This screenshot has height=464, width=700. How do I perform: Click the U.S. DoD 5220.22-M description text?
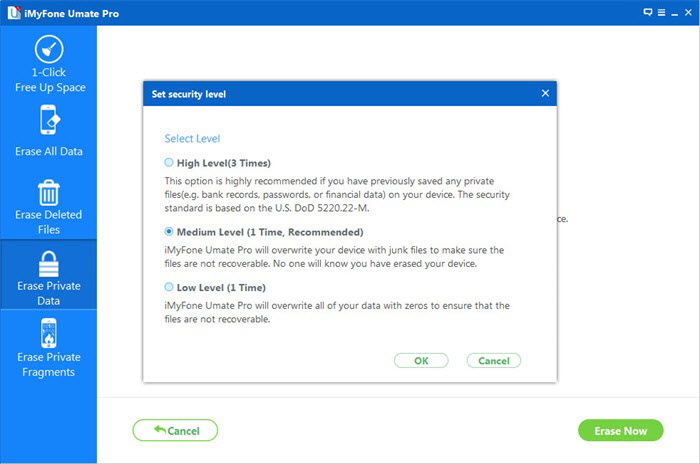[337, 194]
